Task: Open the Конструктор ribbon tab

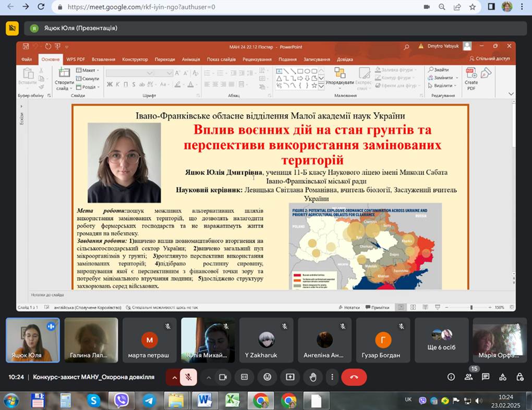Action: [135, 59]
